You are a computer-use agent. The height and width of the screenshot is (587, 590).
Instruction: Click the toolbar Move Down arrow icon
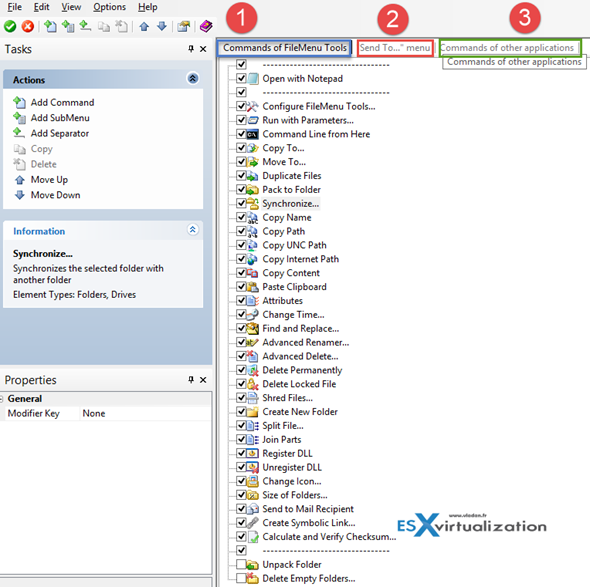pyautogui.click(x=162, y=26)
